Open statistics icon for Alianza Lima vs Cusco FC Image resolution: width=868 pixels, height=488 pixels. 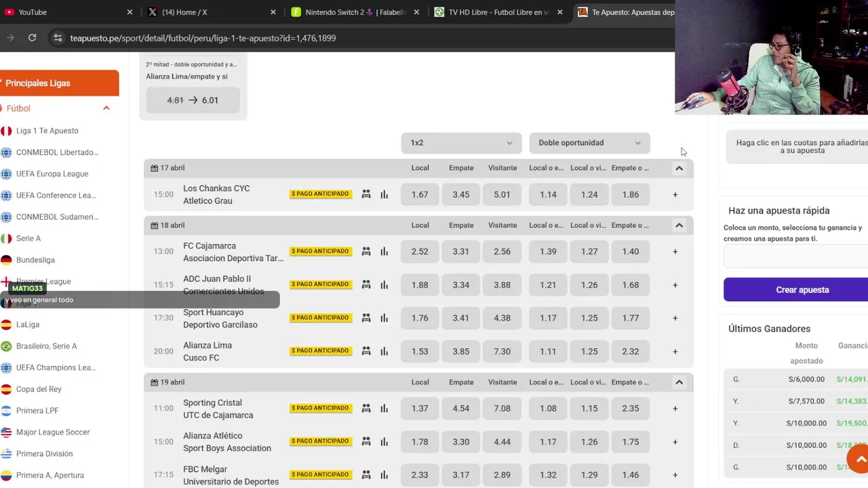(x=384, y=351)
